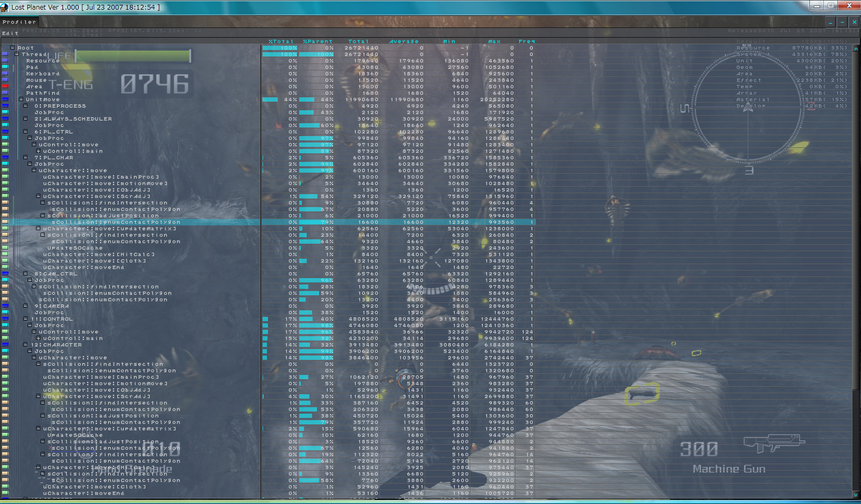Click the memory entry System 43316KB
Viewport: 861px width, 504px height.
[792, 54]
